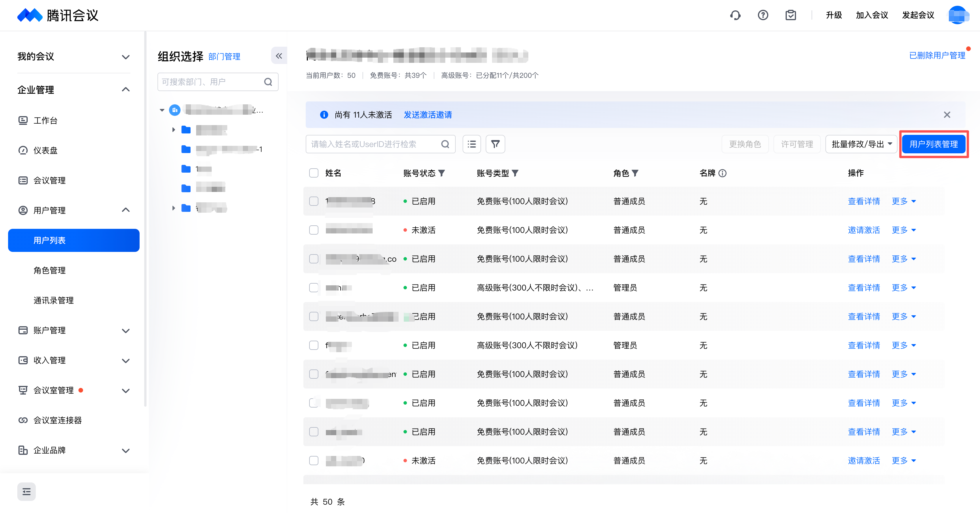Collapse the 用户管理 section in sidebar

point(125,210)
